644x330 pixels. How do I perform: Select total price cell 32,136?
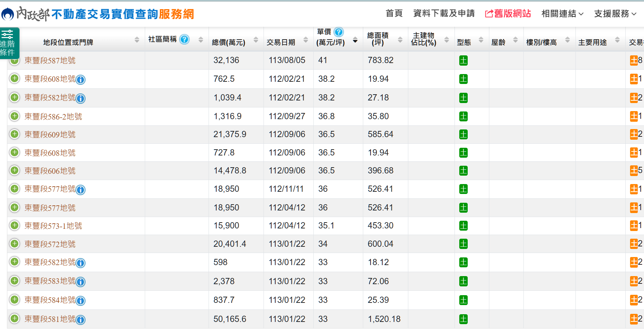226,60
